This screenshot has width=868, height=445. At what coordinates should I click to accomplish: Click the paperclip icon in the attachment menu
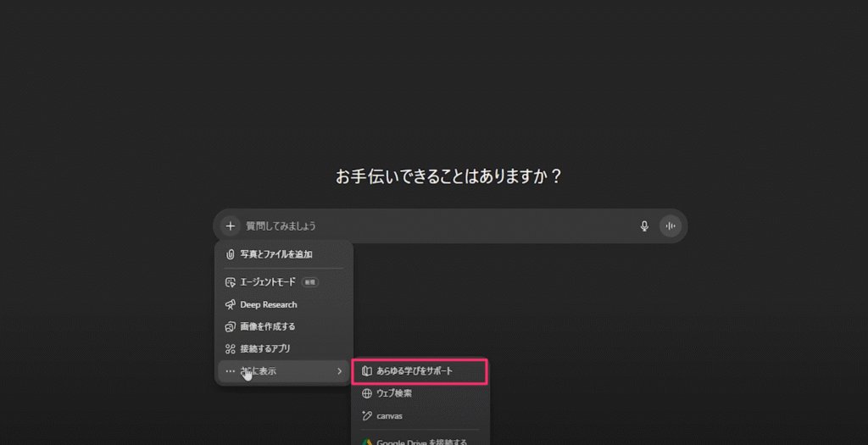(231, 254)
